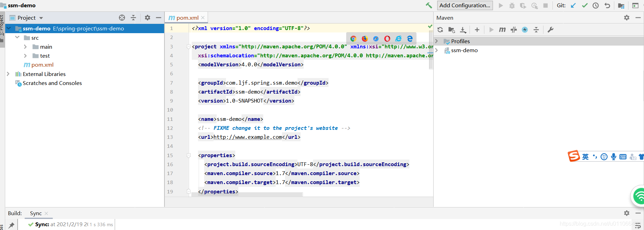Hide the Project panel

[x=159, y=18]
